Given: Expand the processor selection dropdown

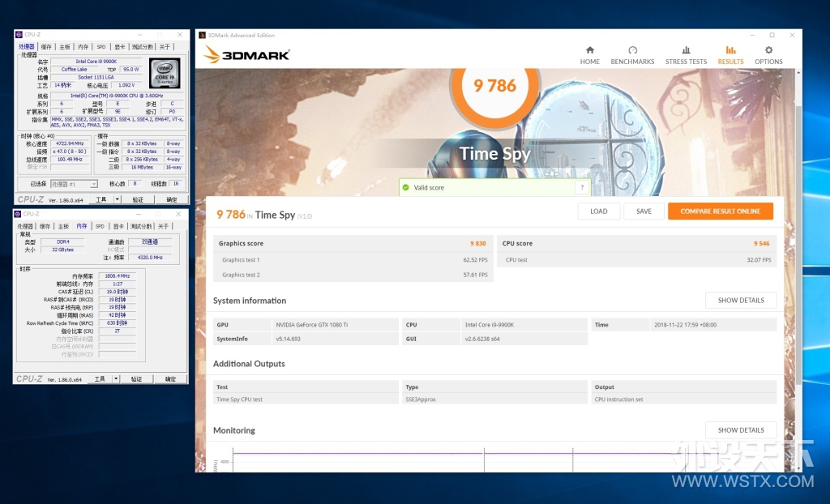Looking at the screenshot, I should 74,184.
